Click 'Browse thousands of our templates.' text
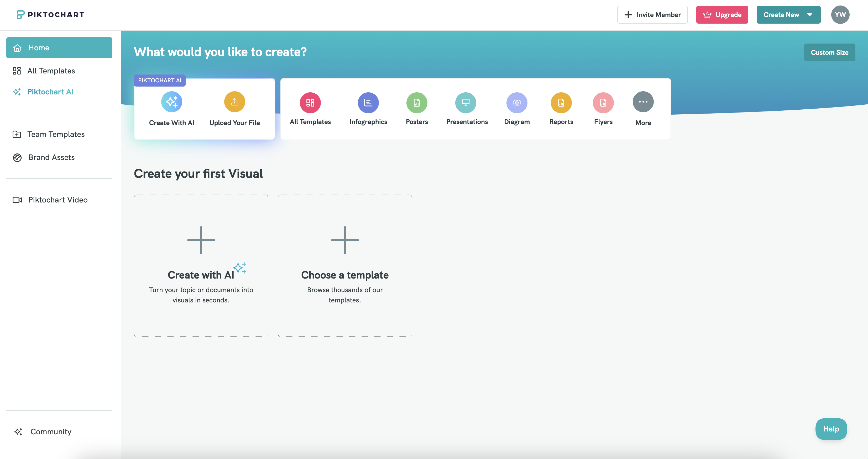 tap(345, 295)
